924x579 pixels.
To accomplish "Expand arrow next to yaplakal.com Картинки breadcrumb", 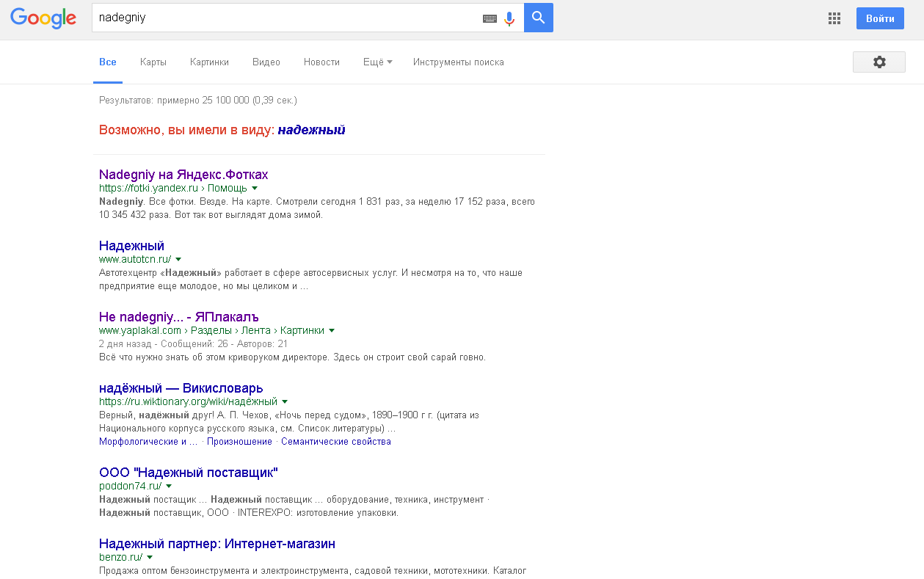I will tap(332, 330).
